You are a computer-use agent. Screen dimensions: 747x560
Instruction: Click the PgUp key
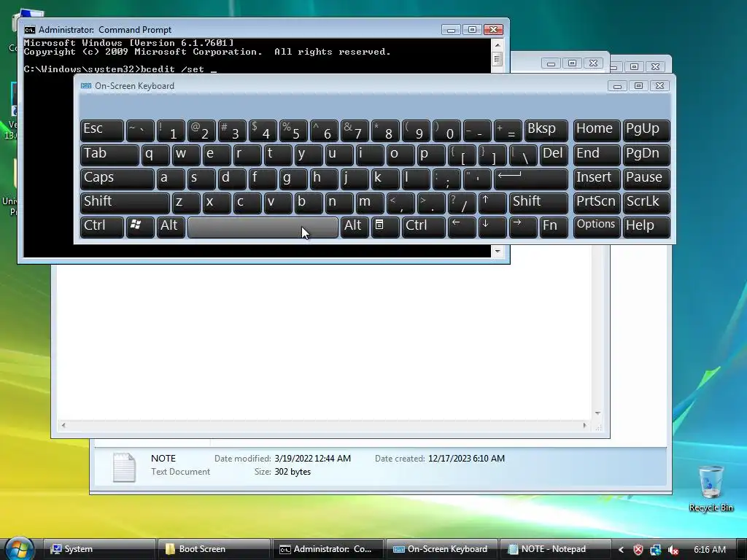pyautogui.click(x=646, y=131)
